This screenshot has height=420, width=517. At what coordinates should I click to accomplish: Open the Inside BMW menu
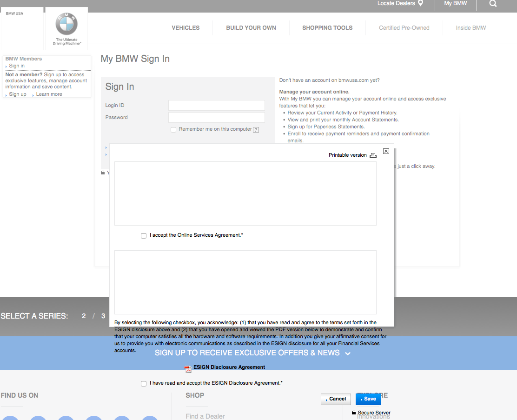point(471,28)
